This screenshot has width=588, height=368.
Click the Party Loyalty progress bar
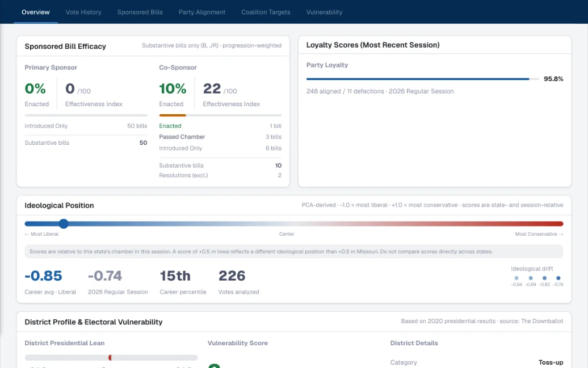point(423,79)
